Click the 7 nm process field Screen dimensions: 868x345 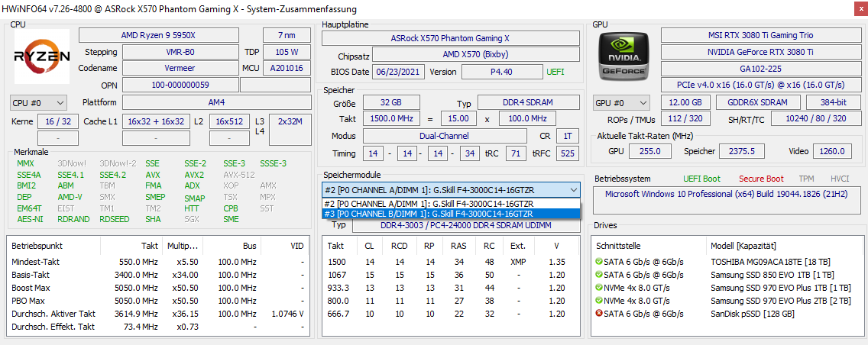(287, 35)
